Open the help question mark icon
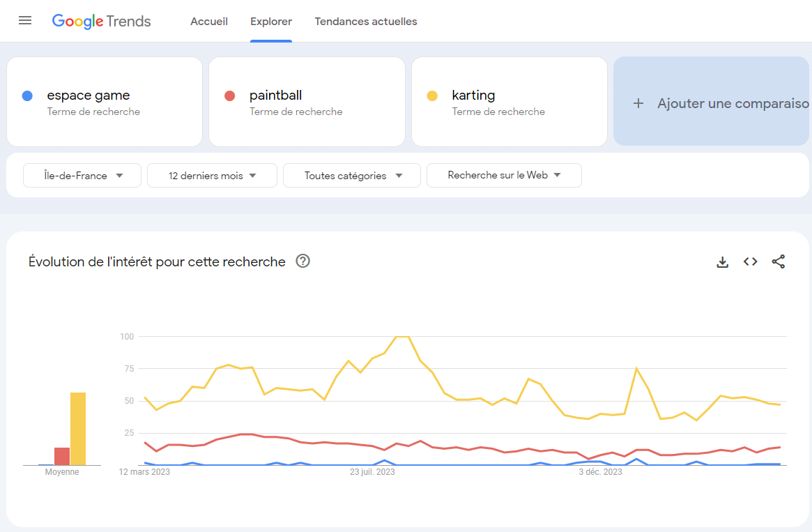Image resolution: width=812 pixels, height=532 pixels. (303, 261)
